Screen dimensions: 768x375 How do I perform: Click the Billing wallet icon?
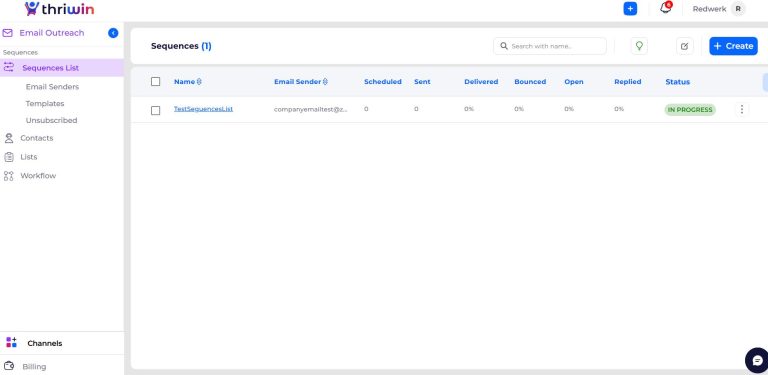click(x=8, y=366)
